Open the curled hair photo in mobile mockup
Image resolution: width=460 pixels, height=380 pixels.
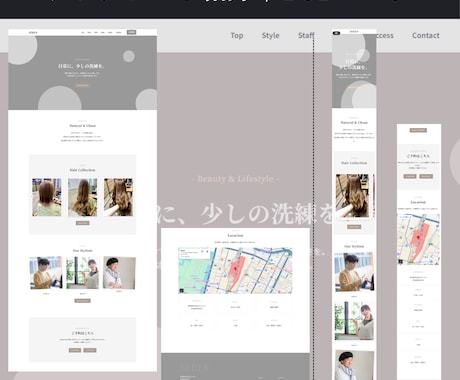coord(352,195)
